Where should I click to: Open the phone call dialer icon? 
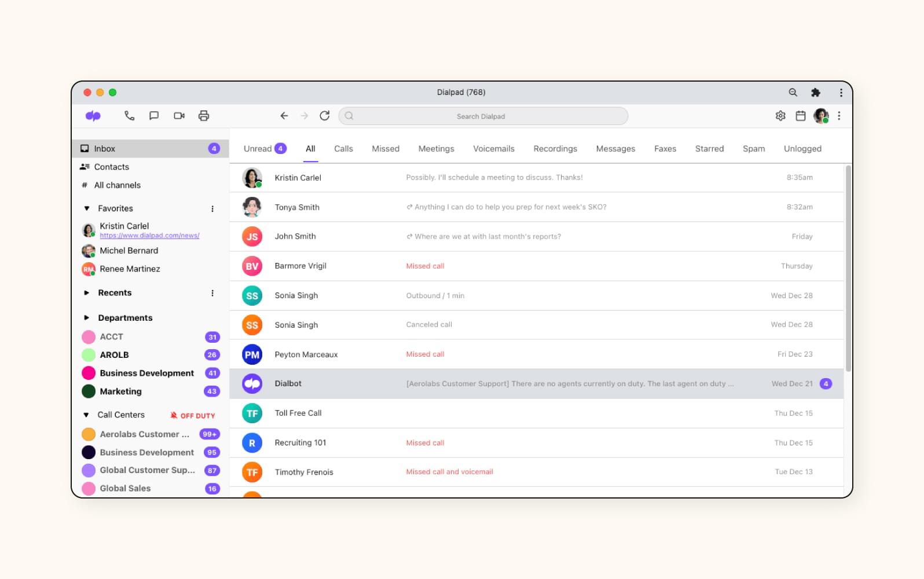tap(129, 116)
